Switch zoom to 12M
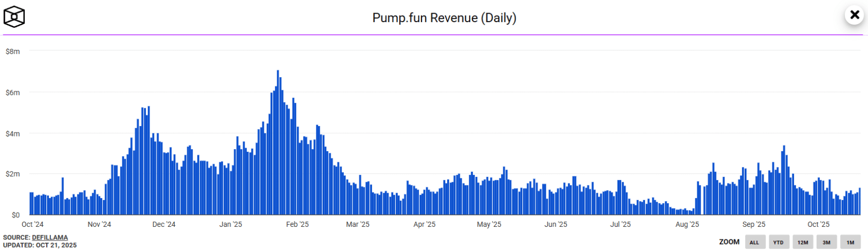This screenshot has width=868, height=251. coord(803,242)
